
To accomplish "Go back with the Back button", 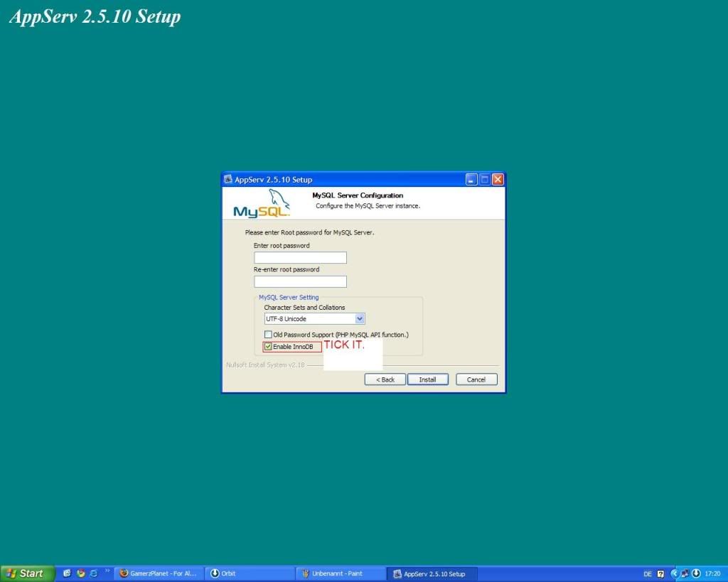I will [x=385, y=379].
